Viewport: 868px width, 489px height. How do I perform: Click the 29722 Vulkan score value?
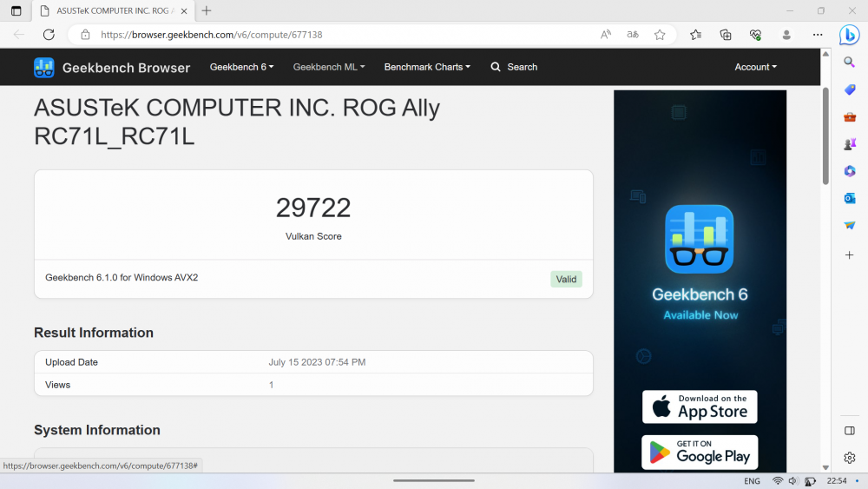coord(313,208)
